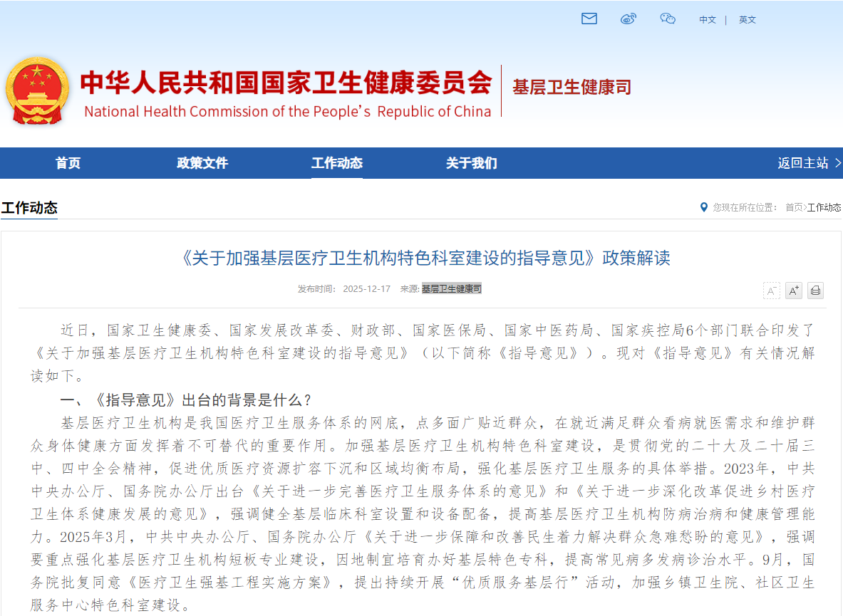
Task: Click 首页 in the breadcrumb trail
Action: point(793,208)
